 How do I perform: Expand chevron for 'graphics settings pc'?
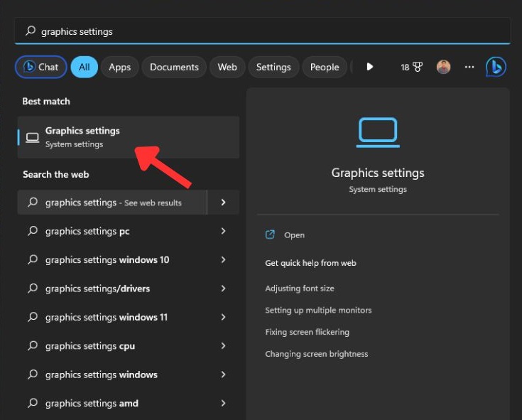224,231
